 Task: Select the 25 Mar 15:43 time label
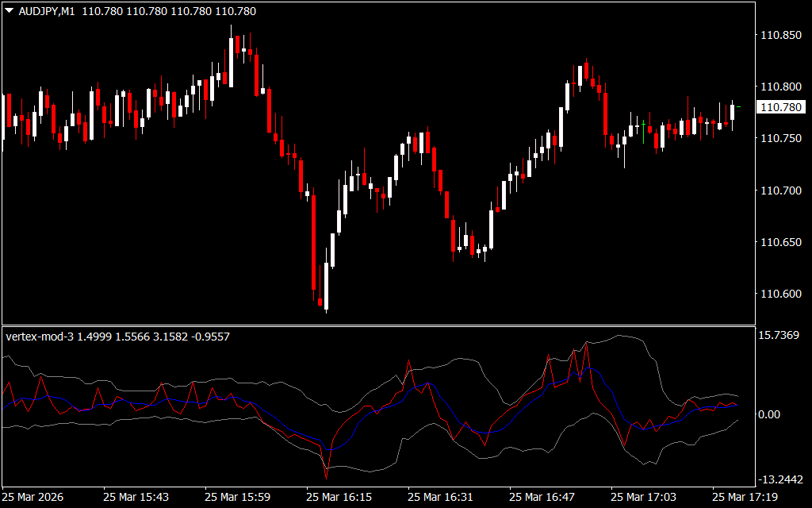[x=136, y=497]
